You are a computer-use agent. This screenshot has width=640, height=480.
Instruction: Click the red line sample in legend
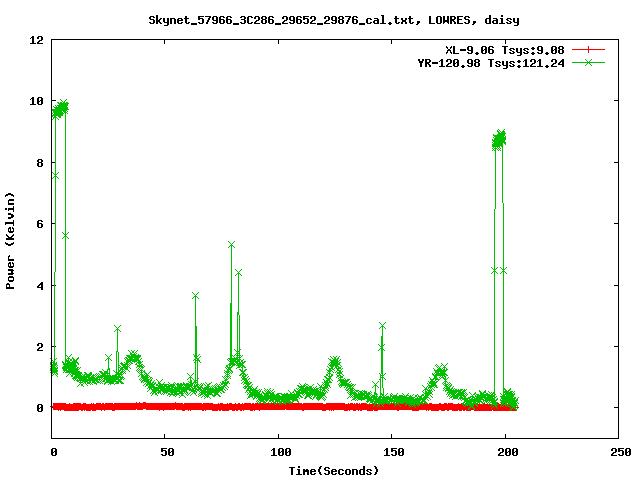coord(589,49)
